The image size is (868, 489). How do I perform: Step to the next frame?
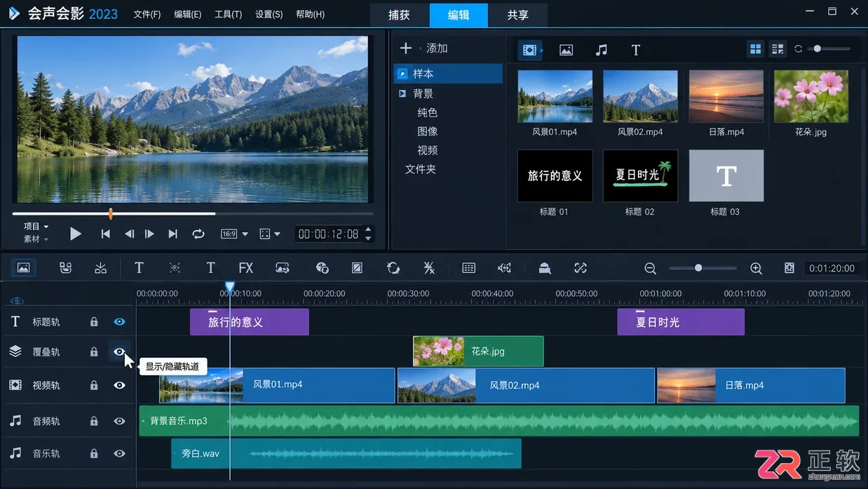[149, 234]
